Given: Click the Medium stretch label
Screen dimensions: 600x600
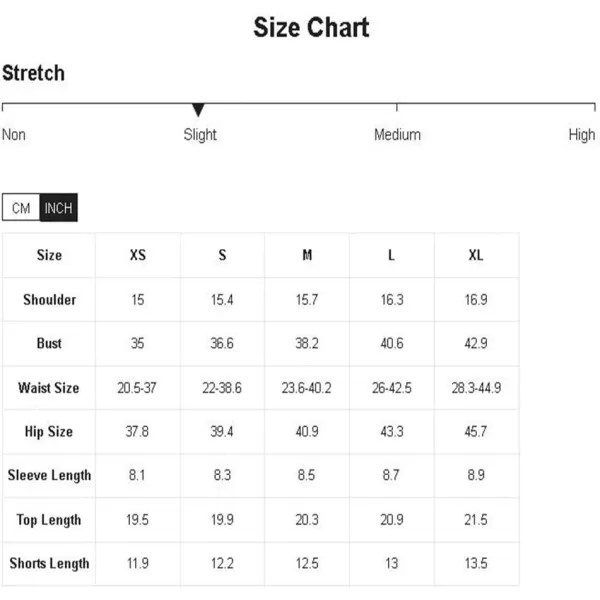Looking at the screenshot, I should tap(397, 135).
